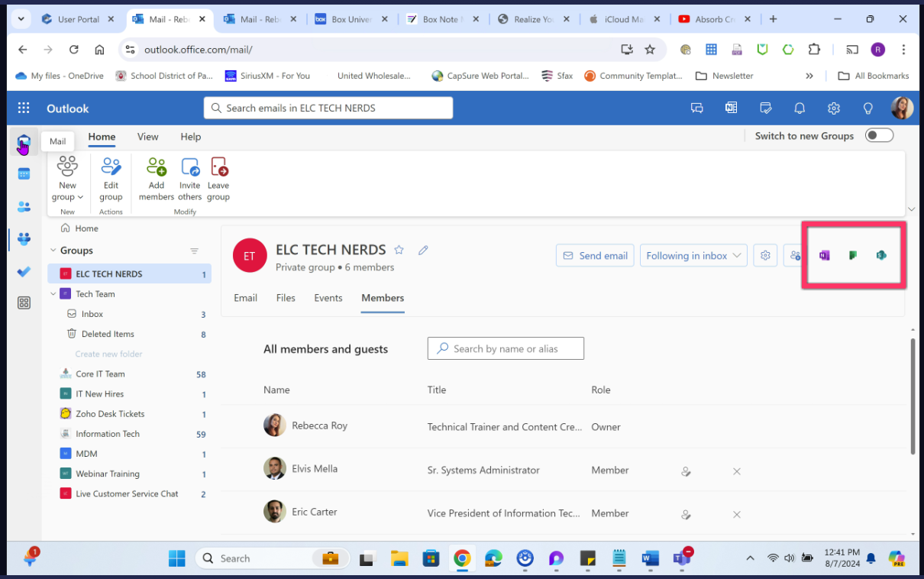
Task: Collapse the Groups section chevron
Action: 53,251
